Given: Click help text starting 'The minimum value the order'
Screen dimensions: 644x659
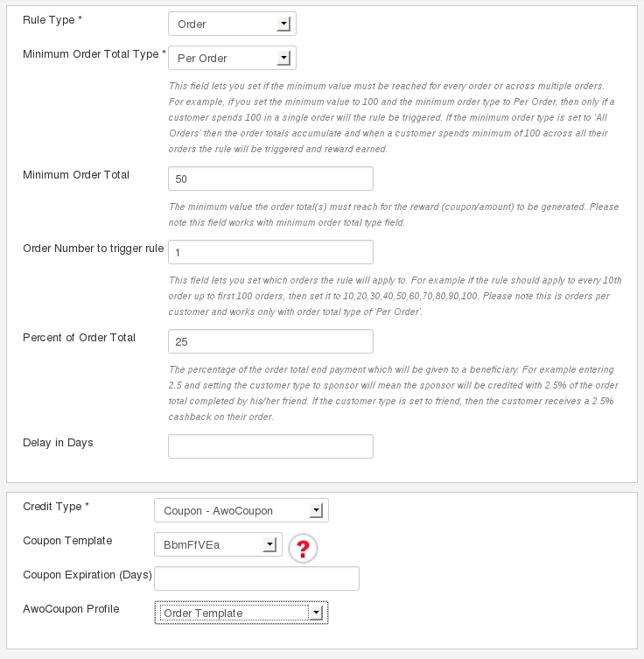Looking at the screenshot, I should tap(394, 214).
